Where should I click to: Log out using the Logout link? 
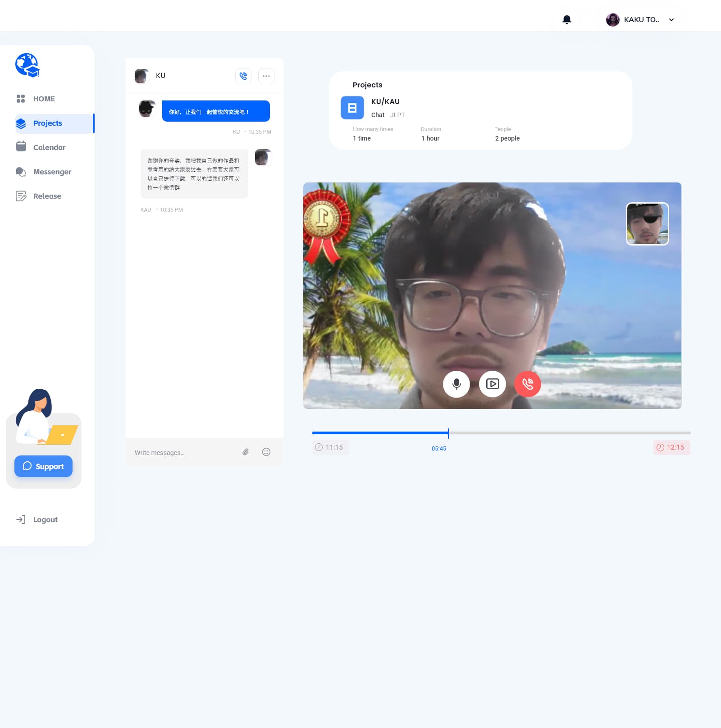click(45, 519)
